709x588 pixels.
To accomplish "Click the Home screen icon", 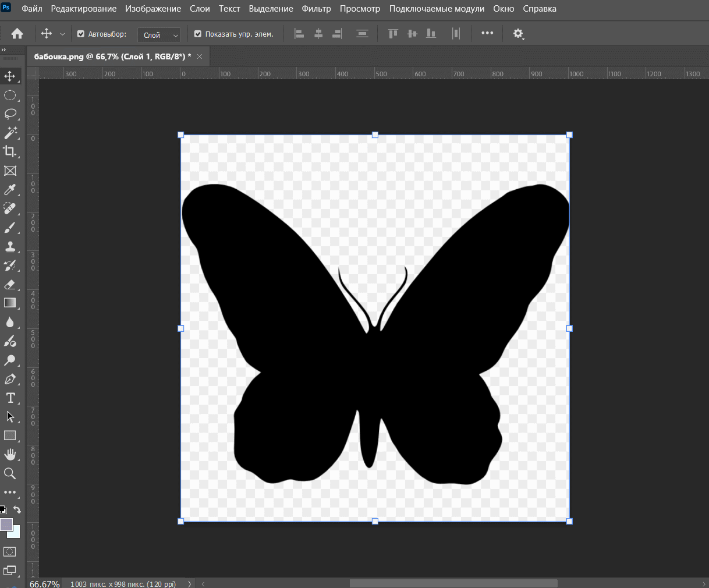I will point(17,34).
